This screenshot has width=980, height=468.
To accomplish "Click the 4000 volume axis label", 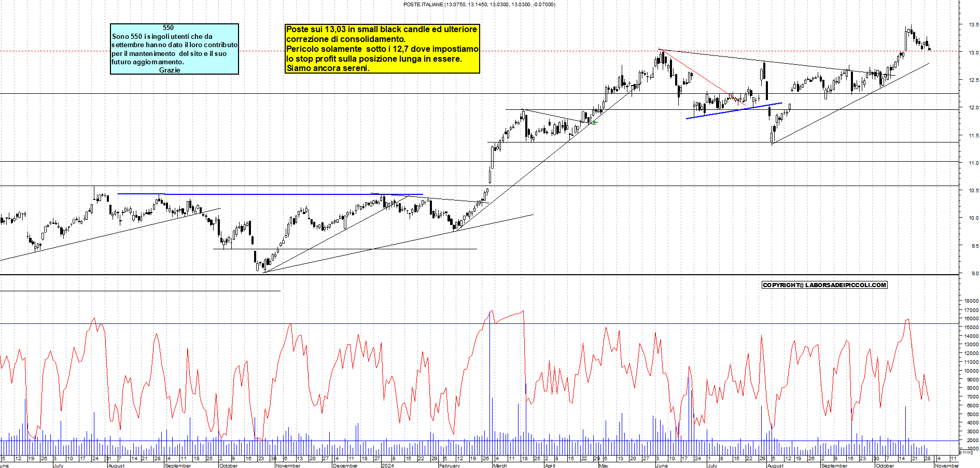I will tap(972, 423).
